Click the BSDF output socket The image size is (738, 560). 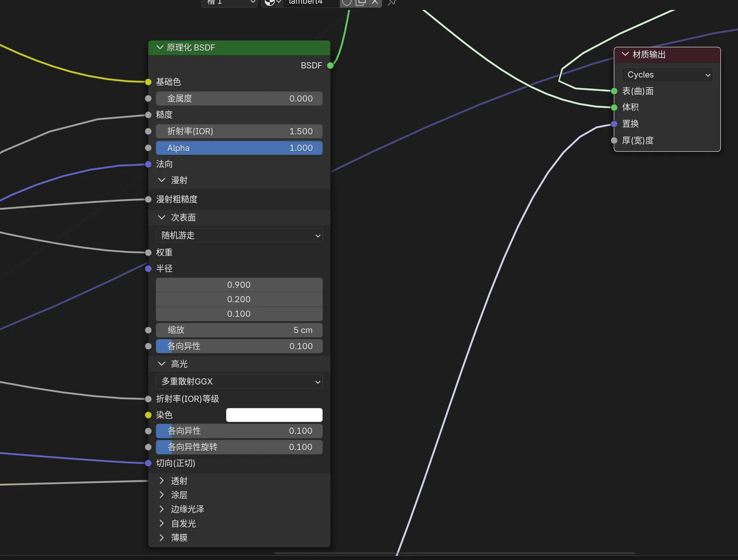[330, 66]
